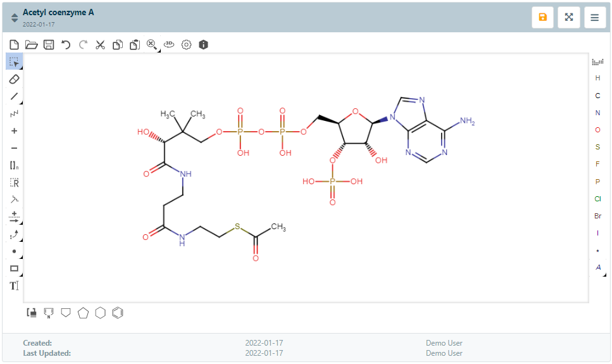Choose the carbon chain tool
The height and width of the screenshot is (364, 612).
coord(15,114)
